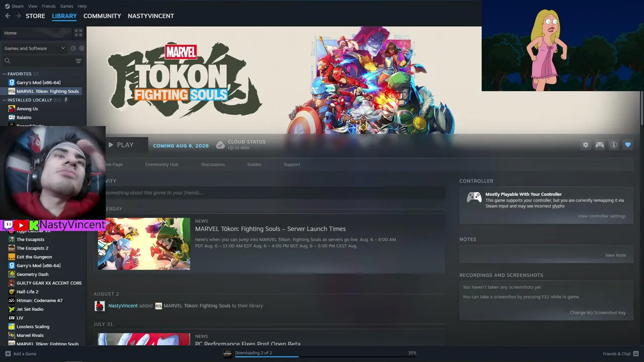Click the Among Us game icon
The height and width of the screenshot is (362, 644).
[12, 109]
